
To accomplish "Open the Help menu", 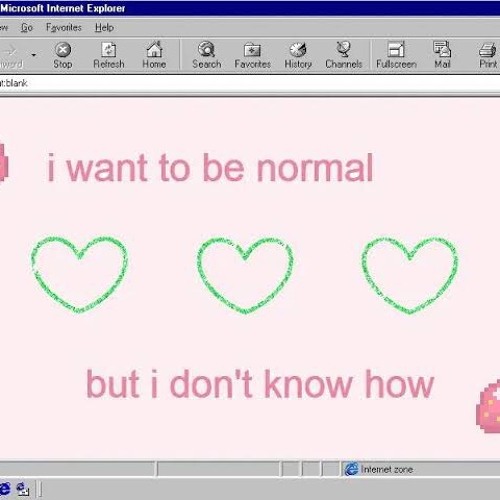I will click(104, 27).
